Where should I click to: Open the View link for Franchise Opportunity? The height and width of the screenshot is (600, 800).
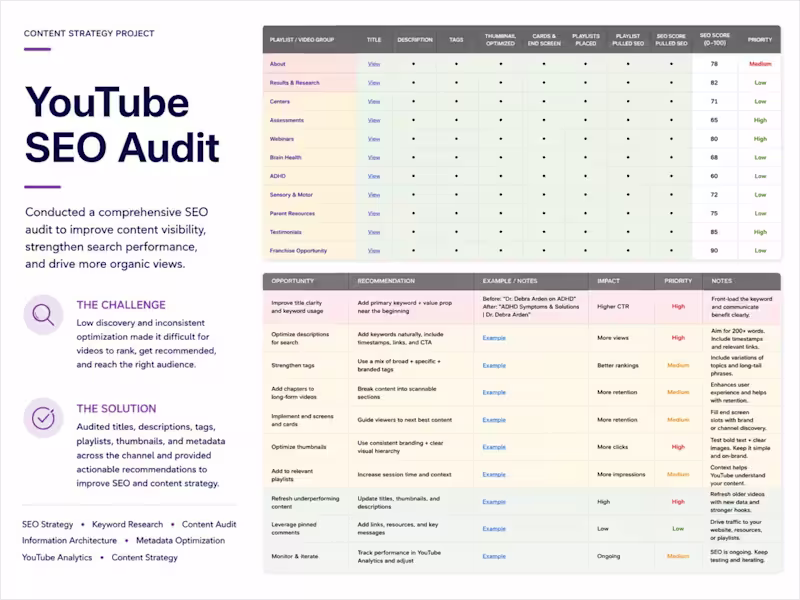tap(374, 251)
